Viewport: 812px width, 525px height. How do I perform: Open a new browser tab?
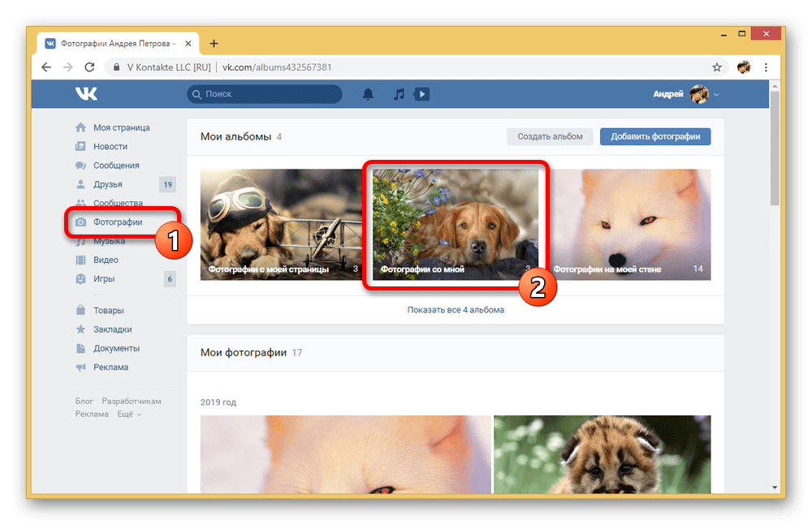[214, 44]
